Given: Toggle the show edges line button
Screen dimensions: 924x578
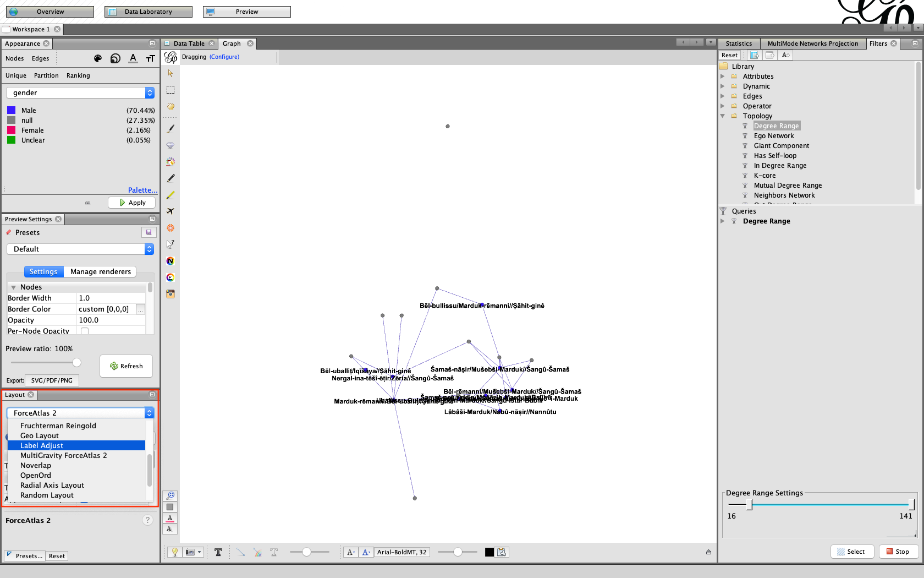Looking at the screenshot, I should tap(240, 552).
